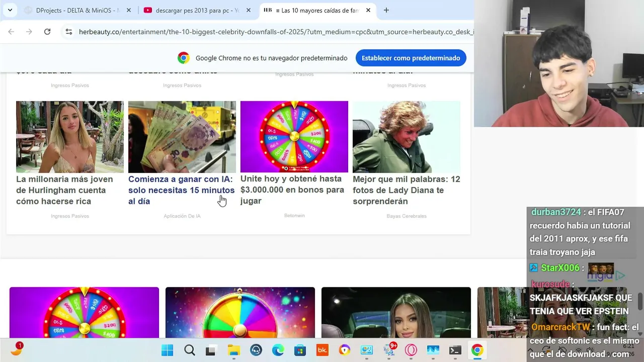Open the purple circular browser icon on taskbar
The image size is (644, 362).
[345, 350]
